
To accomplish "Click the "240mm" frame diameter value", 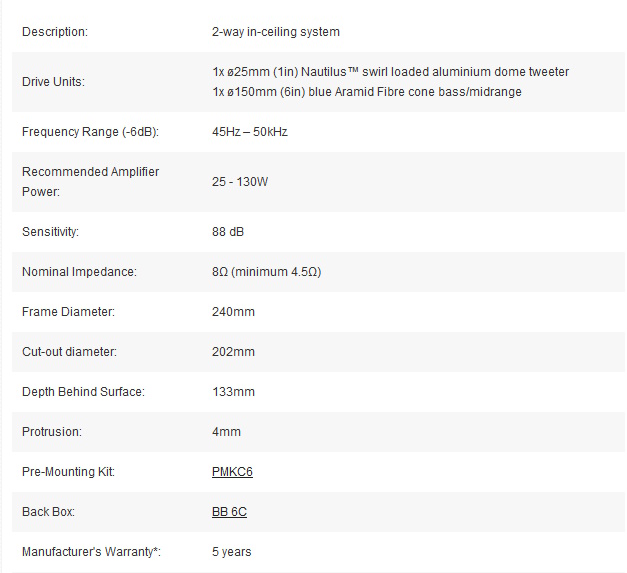I will [233, 312].
